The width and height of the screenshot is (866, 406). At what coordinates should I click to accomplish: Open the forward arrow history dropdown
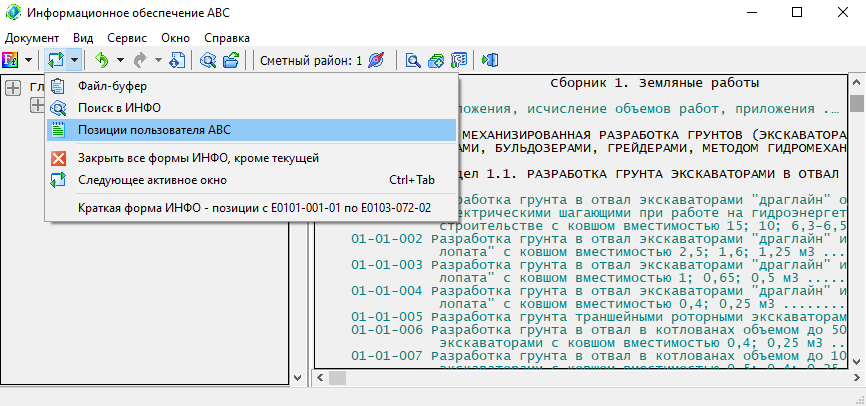tap(158, 60)
